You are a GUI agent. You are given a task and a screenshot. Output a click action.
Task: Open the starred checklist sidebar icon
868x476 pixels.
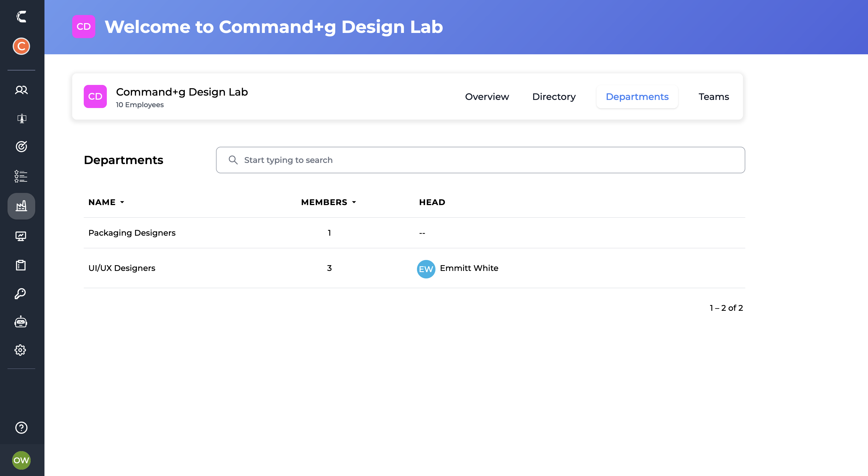[x=21, y=176]
